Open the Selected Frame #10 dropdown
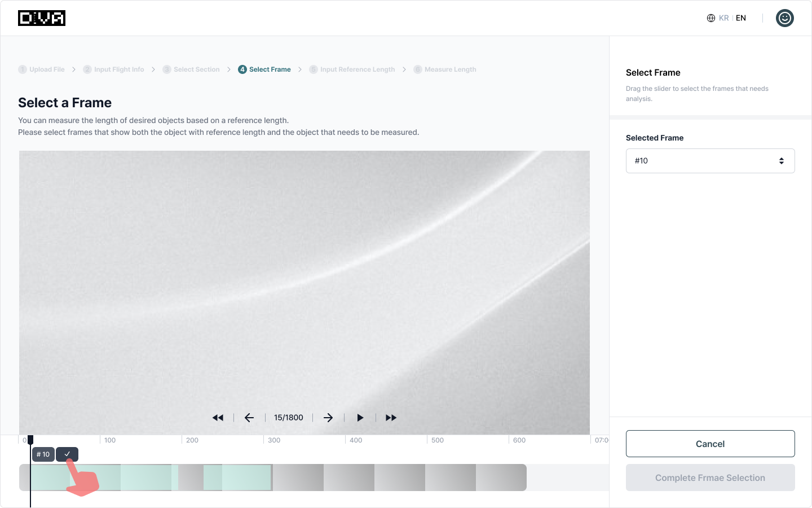The width and height of the screenshot is (812, 508). coord(710,161)
